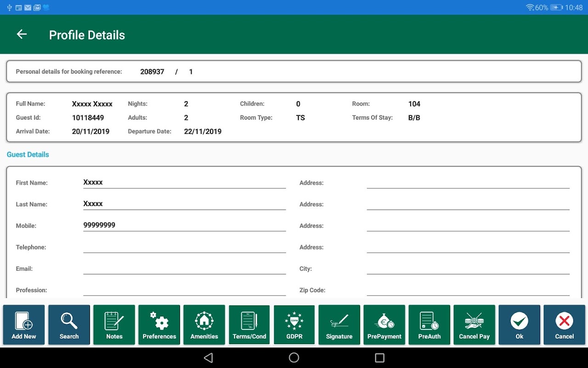
Task: Open the Amenities button
Action: (204, 325)
